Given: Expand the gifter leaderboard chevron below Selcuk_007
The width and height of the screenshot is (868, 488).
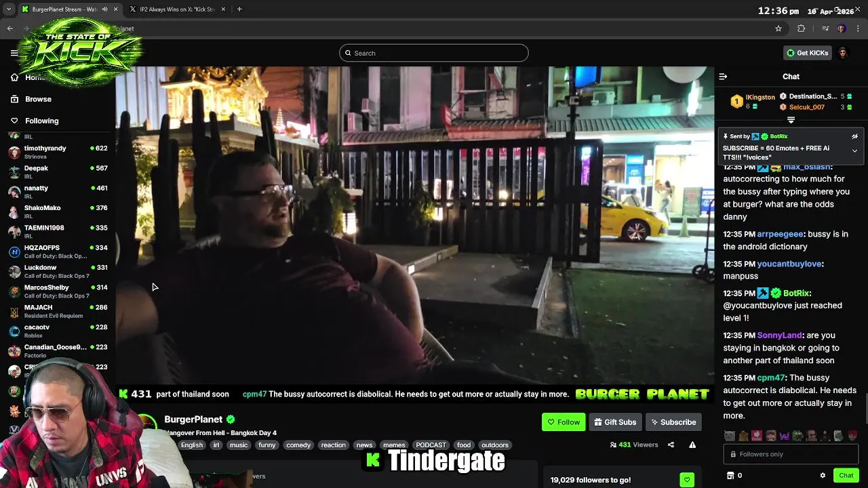Looking at the screenshot, I should pyautogui.click(x=791, y=120).
